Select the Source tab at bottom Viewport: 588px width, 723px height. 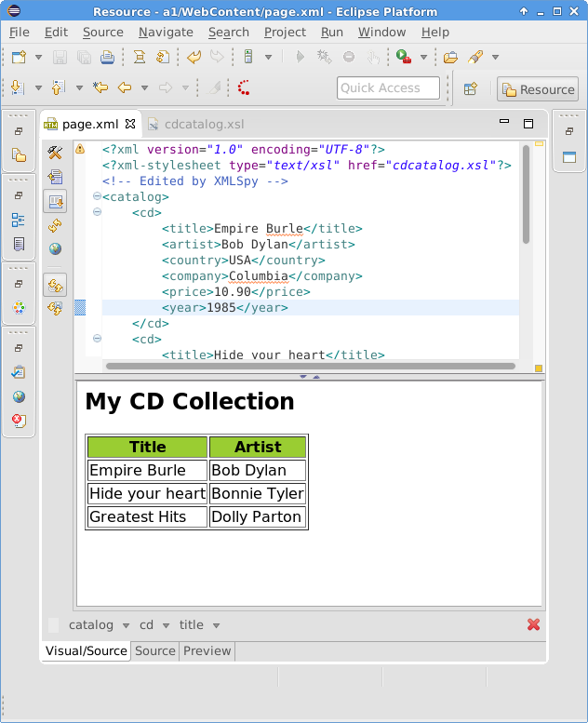point(154,650)
